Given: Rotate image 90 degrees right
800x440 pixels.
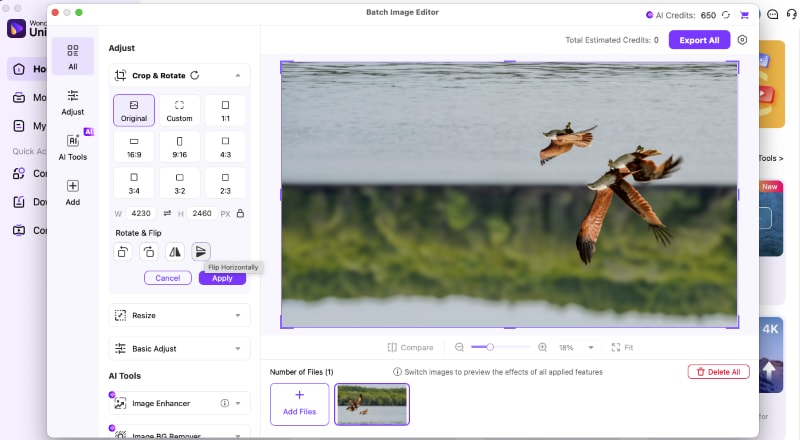Looking at the screenshot, I should 149,252.
